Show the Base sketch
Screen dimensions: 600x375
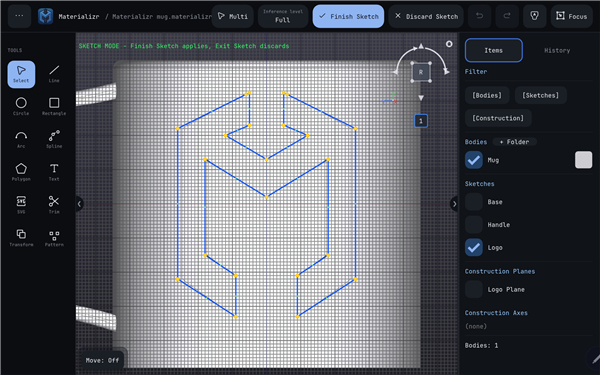(474, 202)
